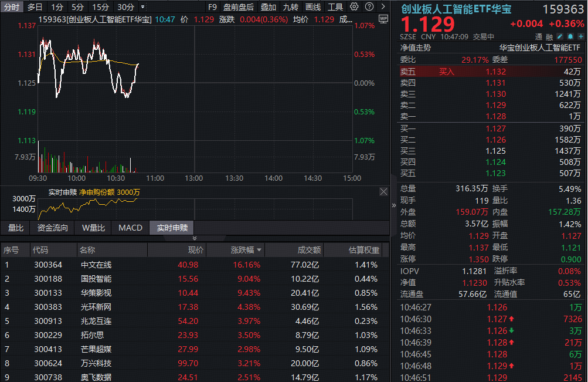Sort by 涨跌幅 column header

coord(242,250)
